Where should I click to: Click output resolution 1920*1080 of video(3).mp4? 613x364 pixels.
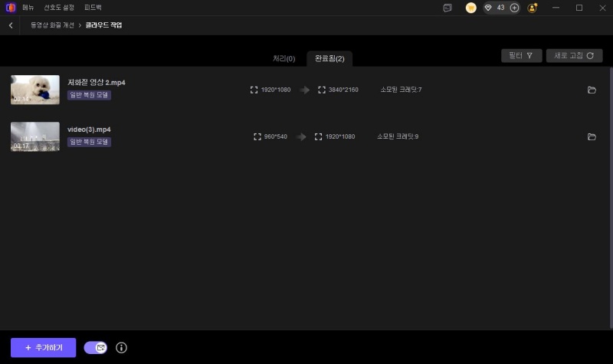340,137
